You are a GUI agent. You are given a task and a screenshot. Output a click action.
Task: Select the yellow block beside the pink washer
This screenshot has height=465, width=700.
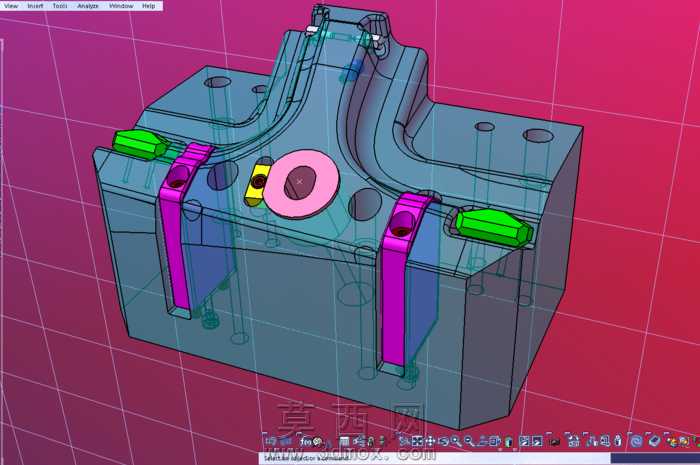(x=256, y=185)
